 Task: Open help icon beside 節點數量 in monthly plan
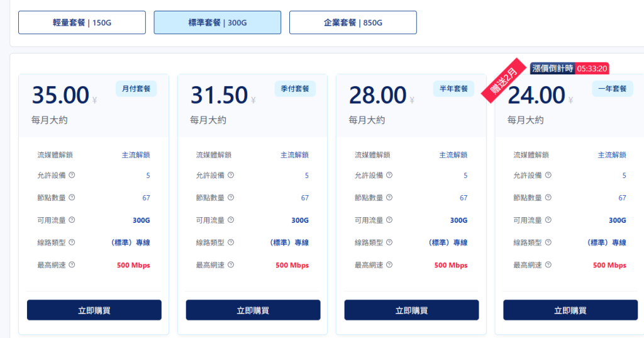click(x=72, y=198)
